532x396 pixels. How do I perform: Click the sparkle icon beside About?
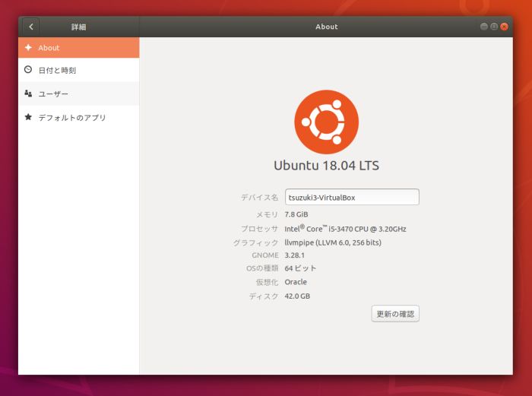coord(28,47)
